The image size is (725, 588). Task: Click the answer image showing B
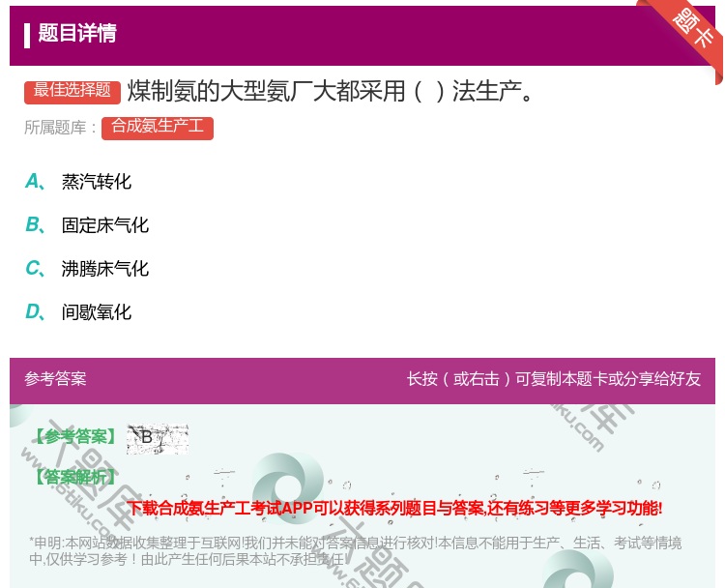click(x=158, y=438)
